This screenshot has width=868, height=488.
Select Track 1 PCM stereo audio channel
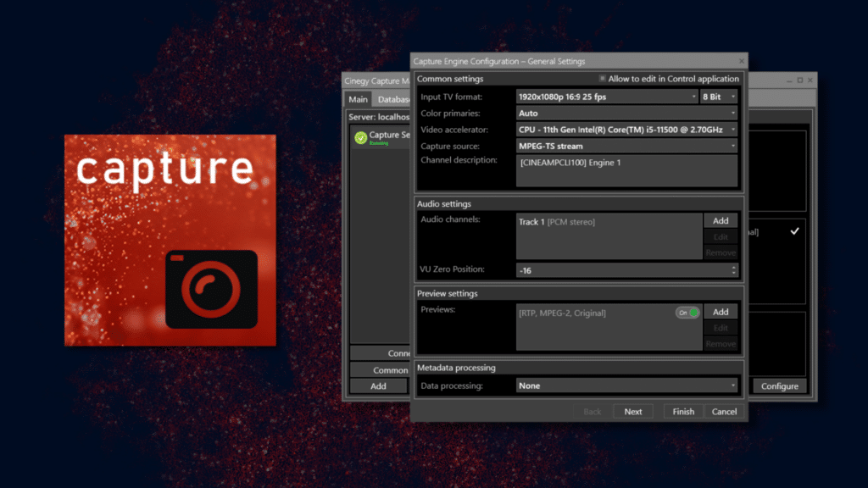click(x=557, y=222)
